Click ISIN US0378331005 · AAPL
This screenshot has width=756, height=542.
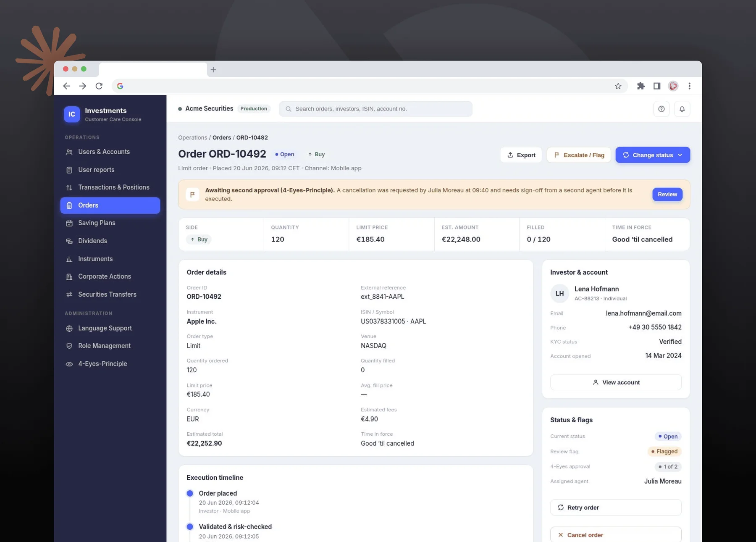tap(393, 321)
